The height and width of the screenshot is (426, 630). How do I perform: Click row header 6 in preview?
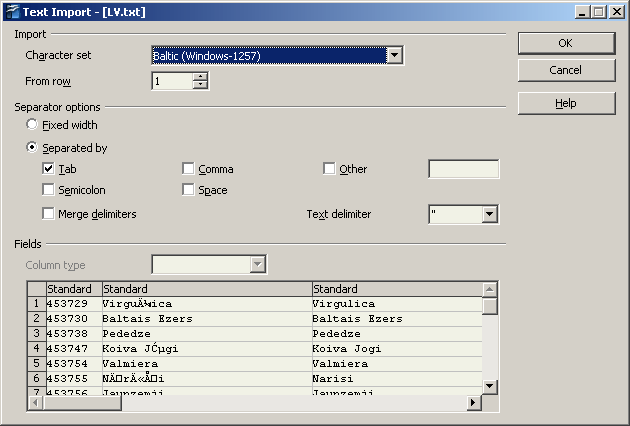(37, 379)
